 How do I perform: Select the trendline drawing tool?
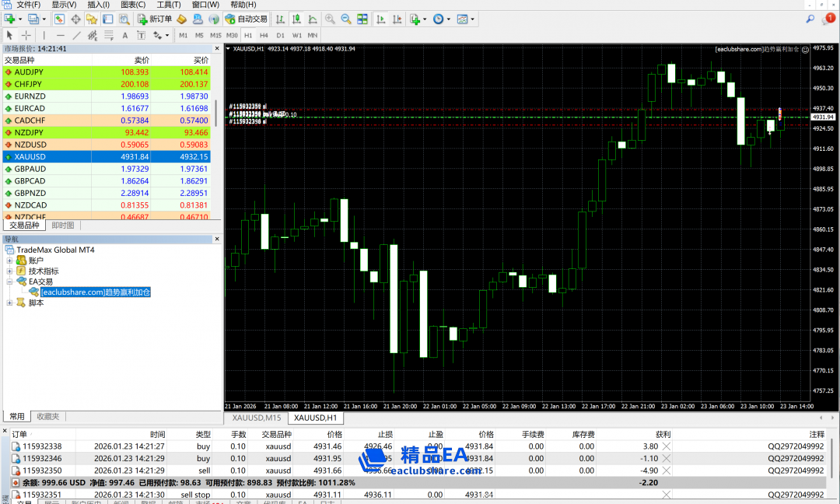(x=77, y=35)
